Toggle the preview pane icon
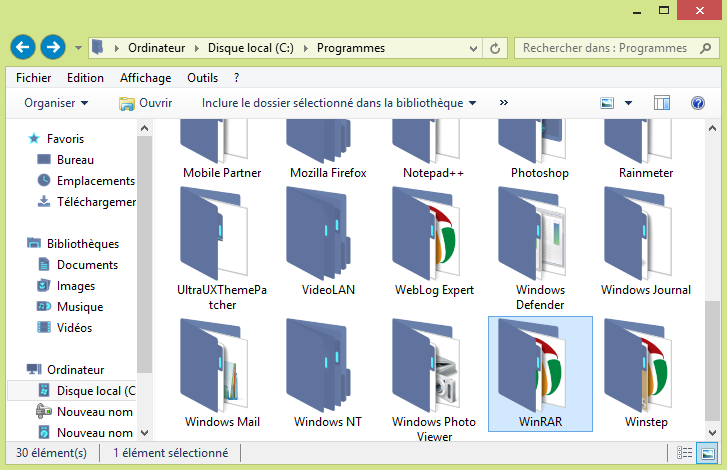 (662, 103)
